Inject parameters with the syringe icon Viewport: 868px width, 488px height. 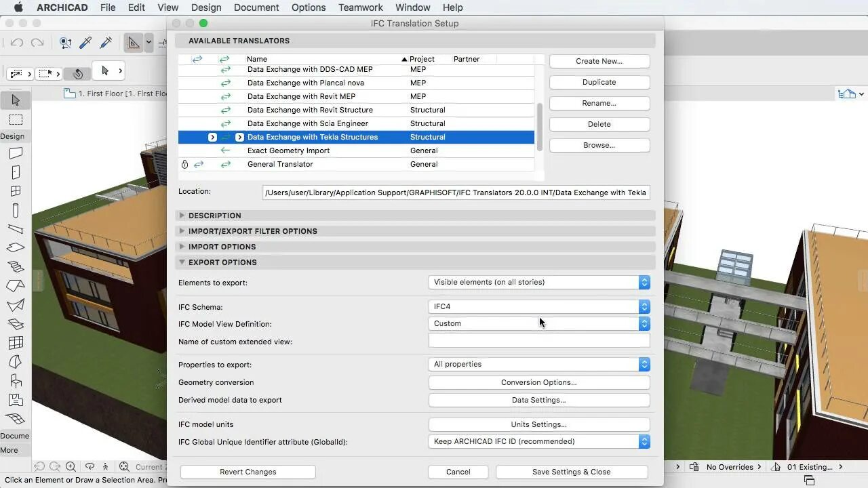click(106, 43)
